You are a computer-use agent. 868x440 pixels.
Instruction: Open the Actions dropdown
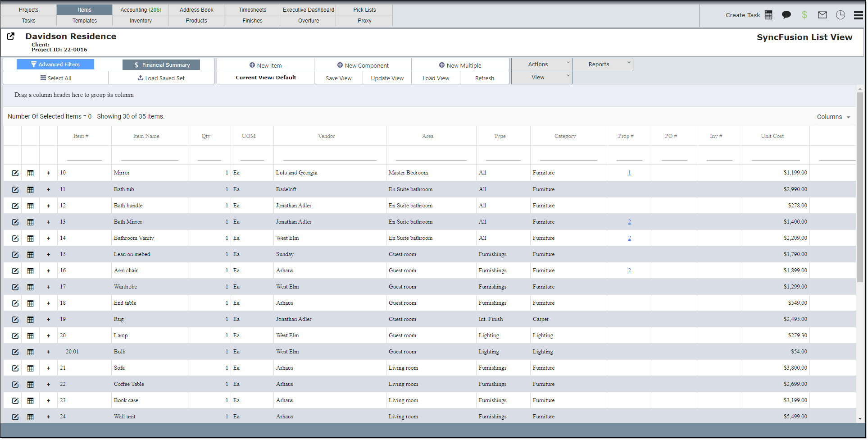(x=541, y=64)
